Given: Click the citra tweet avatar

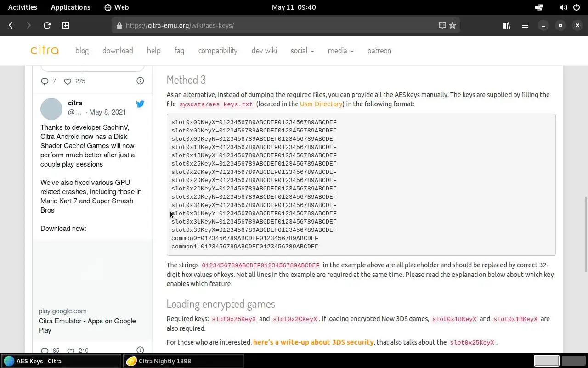Looking at the screenshot, I should click(51, 109).
